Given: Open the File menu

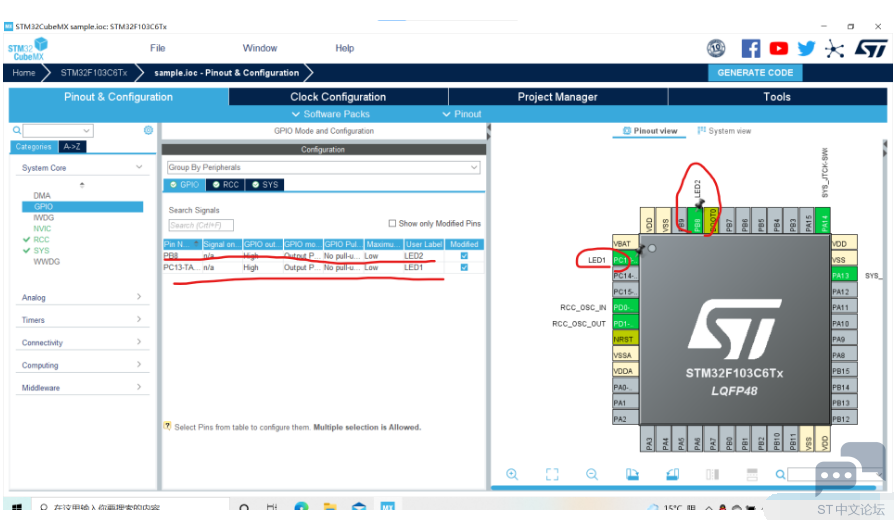Looking at the screenshot, I should (x=157, y=48).
